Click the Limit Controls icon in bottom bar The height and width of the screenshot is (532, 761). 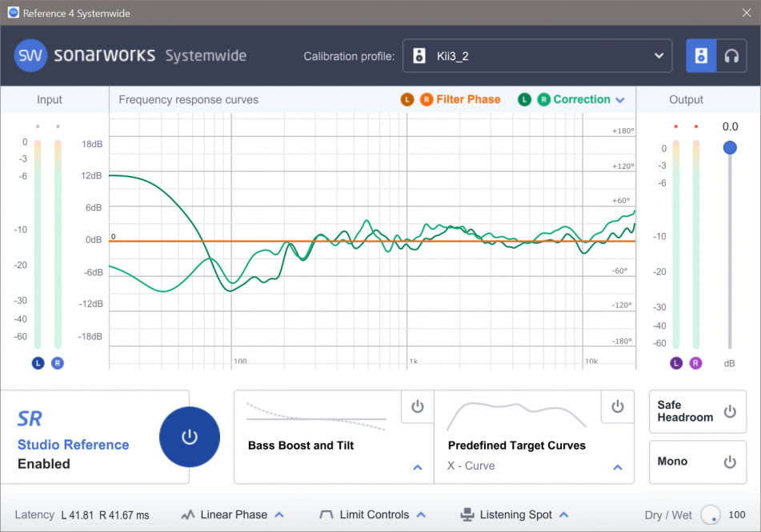point(326,514)
